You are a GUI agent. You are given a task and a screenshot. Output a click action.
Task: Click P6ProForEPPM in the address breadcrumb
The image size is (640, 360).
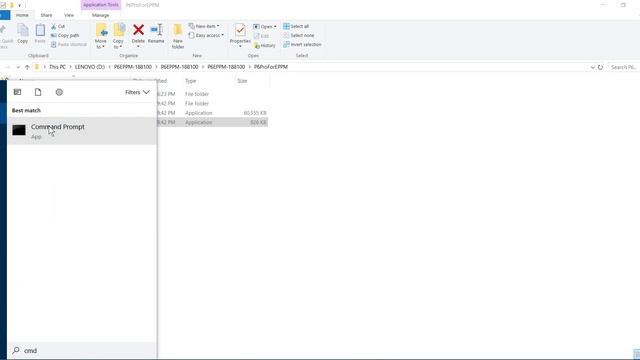(x=271, y=67)
